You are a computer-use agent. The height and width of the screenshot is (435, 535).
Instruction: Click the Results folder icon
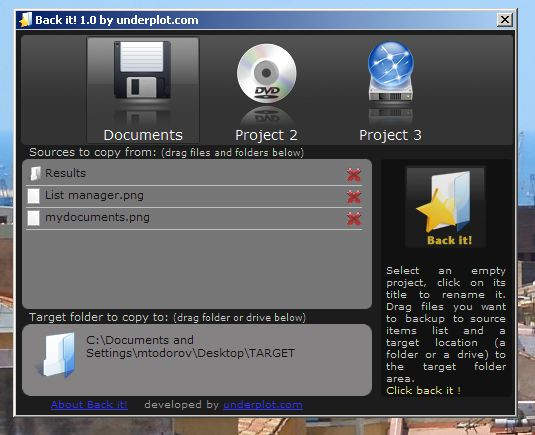point(35,174)
